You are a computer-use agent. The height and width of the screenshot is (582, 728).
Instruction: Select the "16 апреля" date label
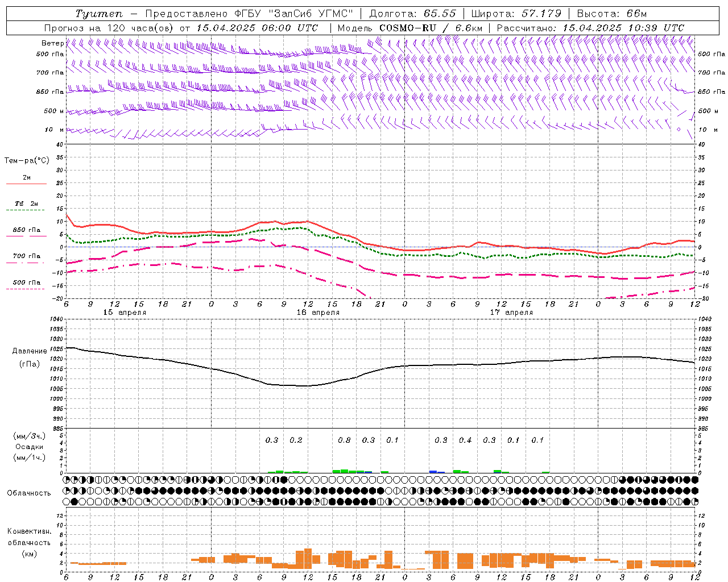pos(318,313)
